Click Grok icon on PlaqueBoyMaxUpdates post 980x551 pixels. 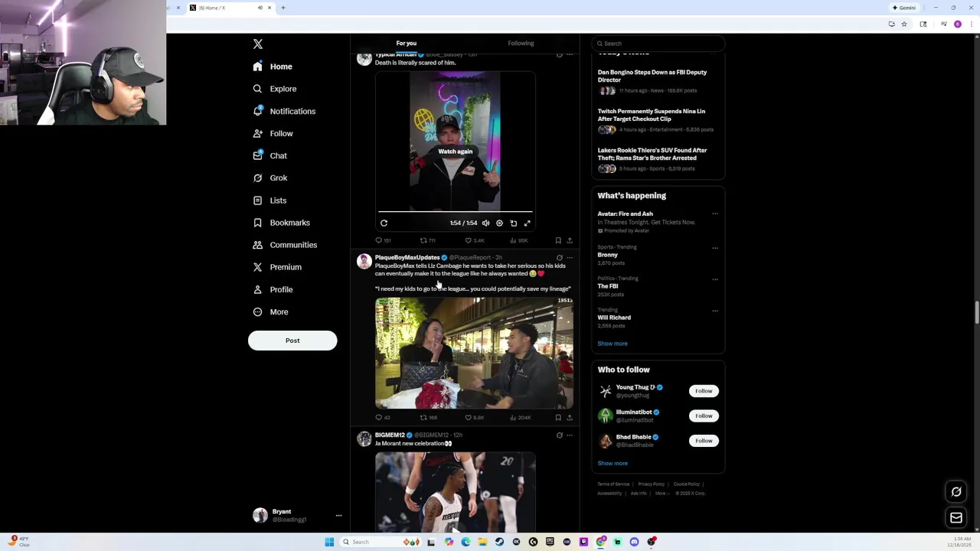pyautogui.click(x=560, y=258)
